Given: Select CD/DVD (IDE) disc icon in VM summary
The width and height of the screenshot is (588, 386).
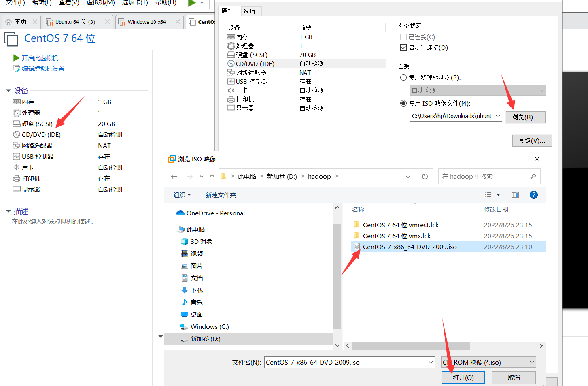Looking at the screenshot, I should [x=17, y=134].
